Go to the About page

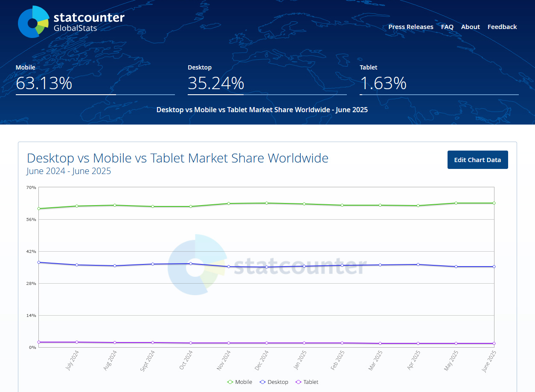tap(471, 27)
